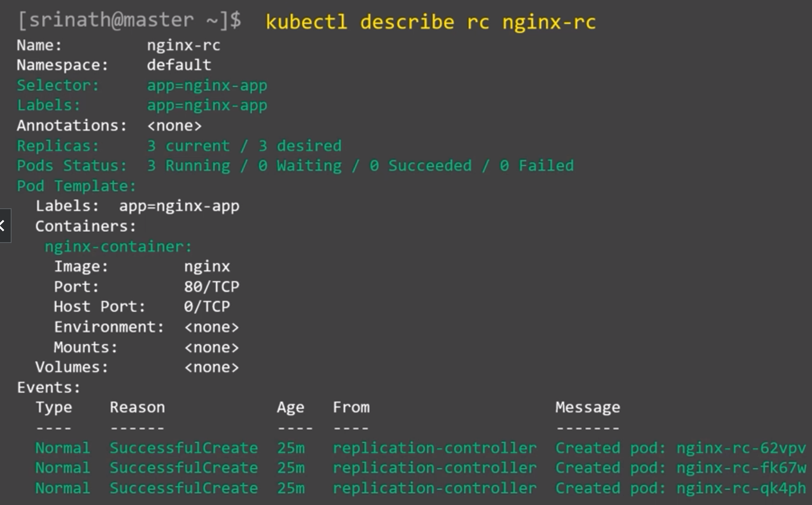The width and height of the screenshot is (812, 505).
Task: Click the pod name nginx-rc-fk67w
Action: tap(741, 468)
